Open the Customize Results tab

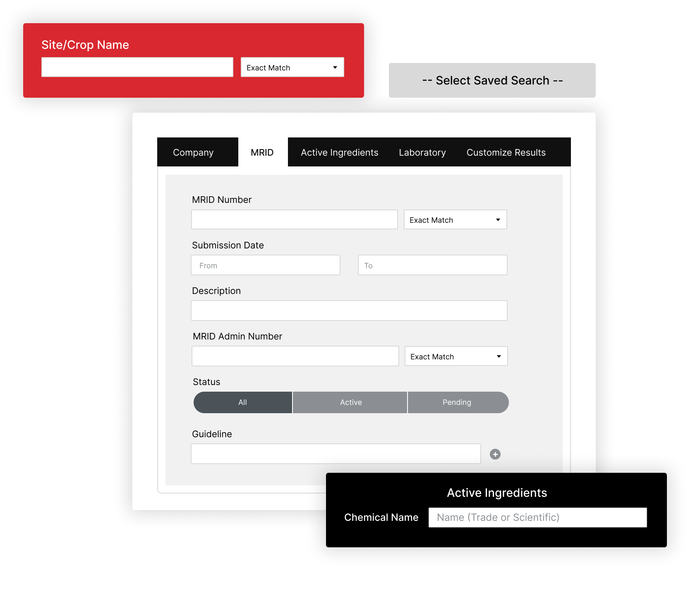(506, 152)
